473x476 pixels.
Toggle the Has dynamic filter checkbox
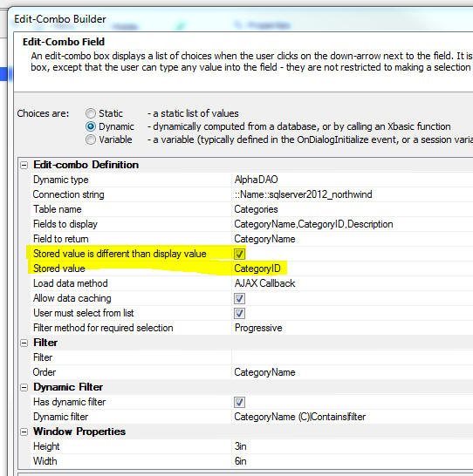[239, 402]
